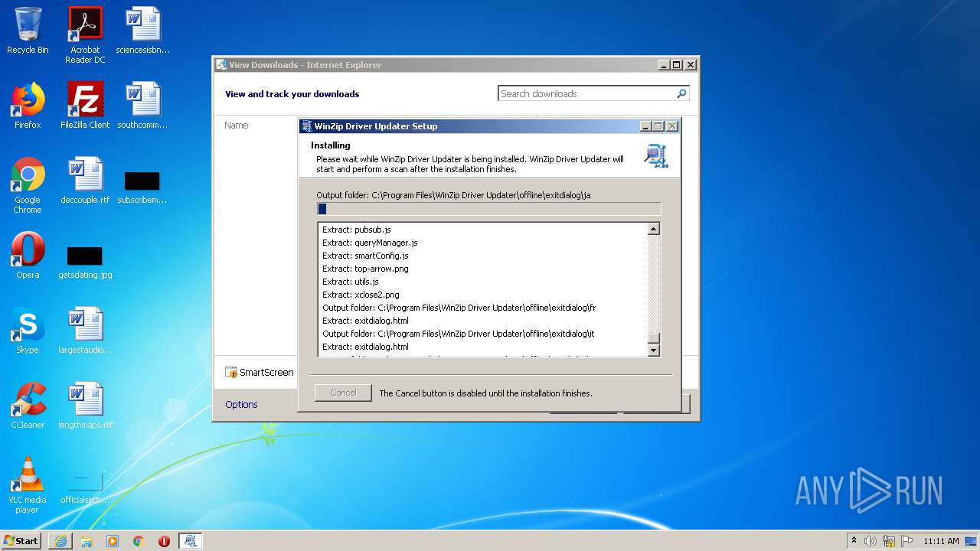Image resolution: width=980 pixels, height=551 pixels.
Task: Select the exitdialog\it output folder line
Action: coord(459,334)
